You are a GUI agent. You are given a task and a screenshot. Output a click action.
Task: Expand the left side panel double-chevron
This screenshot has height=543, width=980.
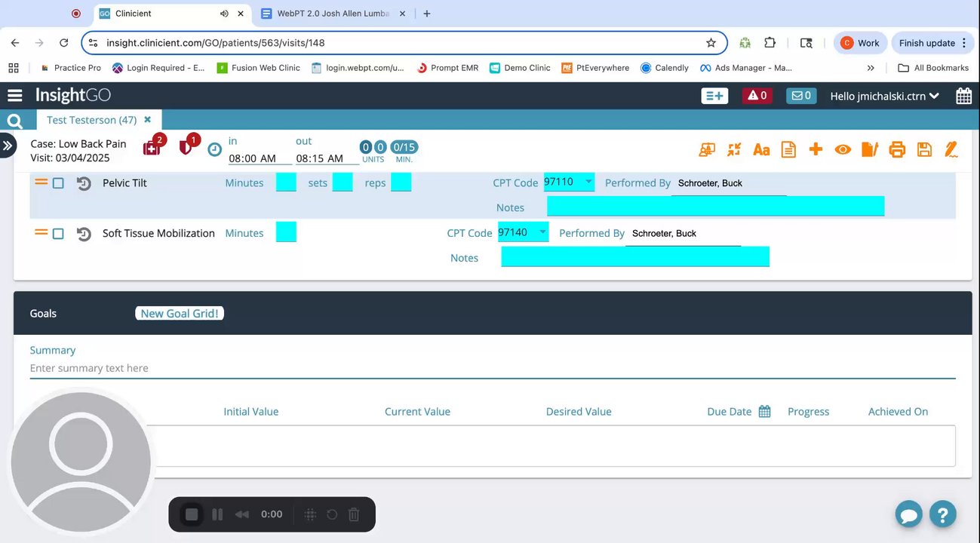coord(8,146)
